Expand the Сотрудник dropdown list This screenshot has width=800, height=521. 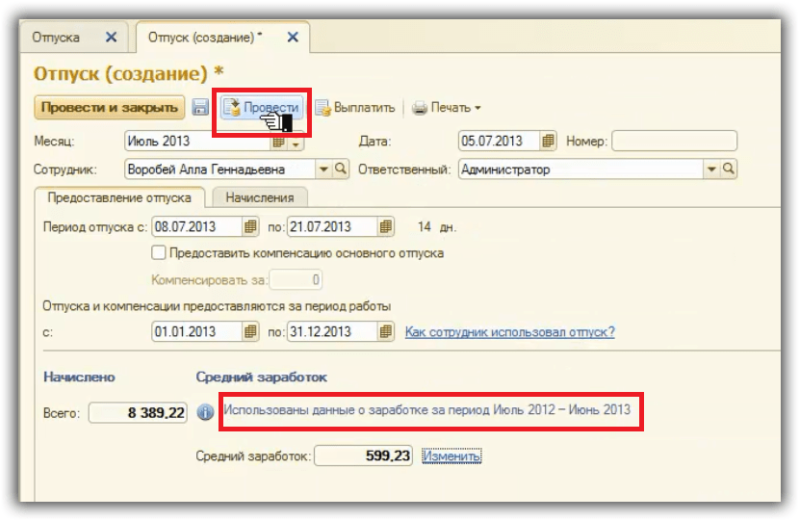click(323, 169)
